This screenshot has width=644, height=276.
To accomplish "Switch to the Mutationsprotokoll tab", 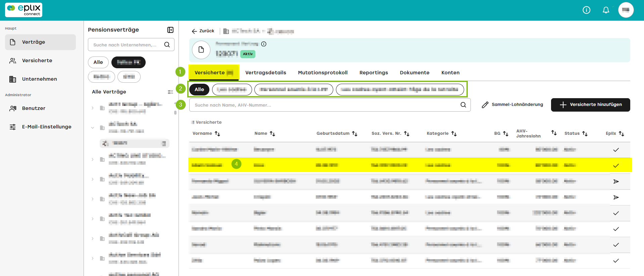I will tap(323, 73).
